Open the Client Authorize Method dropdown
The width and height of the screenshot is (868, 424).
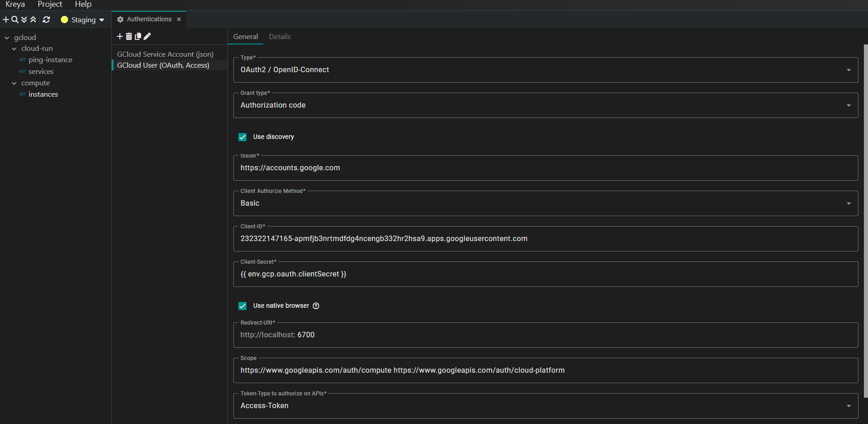point(545,203)
